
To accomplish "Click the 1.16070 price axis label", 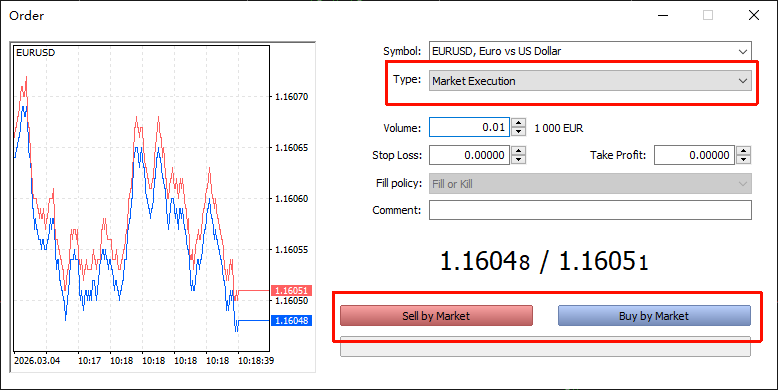I will click(x=291, y=96).
